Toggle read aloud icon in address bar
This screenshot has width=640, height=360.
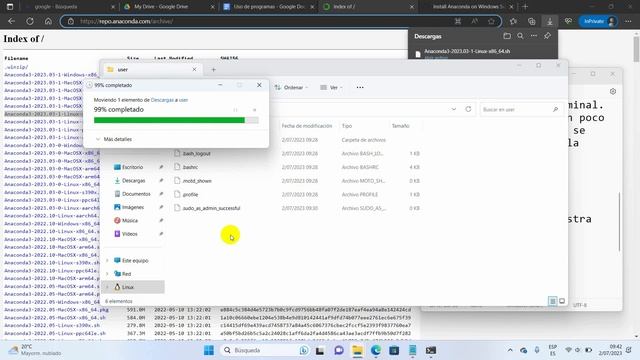pyautogui.click(x=474, y=21)
